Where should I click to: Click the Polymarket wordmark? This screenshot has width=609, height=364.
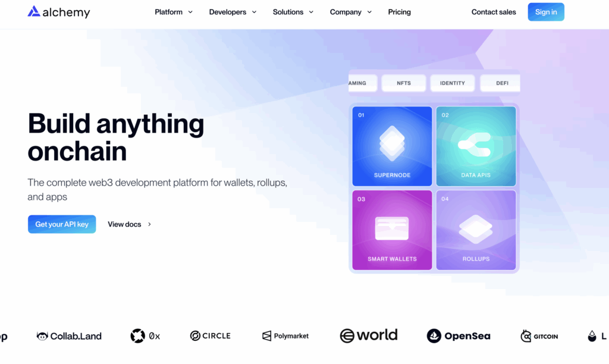[x=291, y=336]
